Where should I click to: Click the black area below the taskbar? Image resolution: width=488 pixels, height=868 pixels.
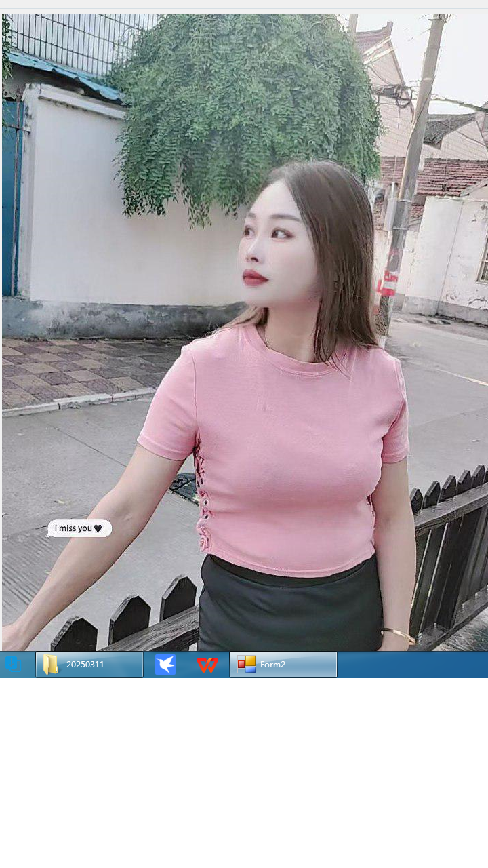[244, 773]
